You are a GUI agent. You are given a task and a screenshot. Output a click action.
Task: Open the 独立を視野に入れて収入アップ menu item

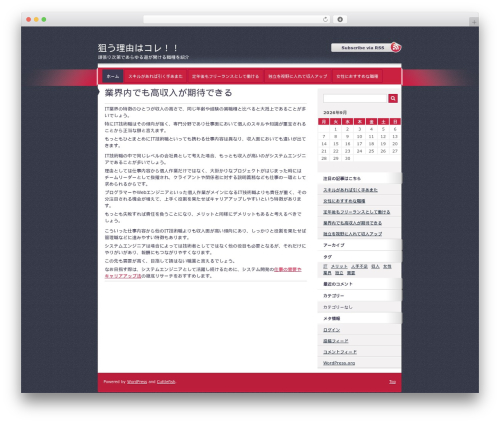298,76
